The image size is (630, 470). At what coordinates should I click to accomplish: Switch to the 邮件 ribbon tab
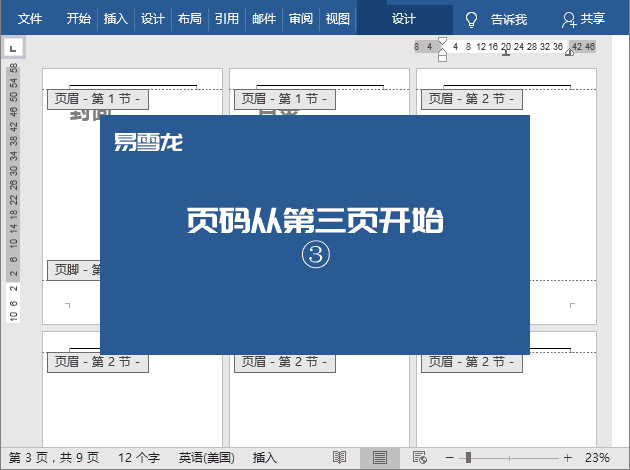coord(264,18)
